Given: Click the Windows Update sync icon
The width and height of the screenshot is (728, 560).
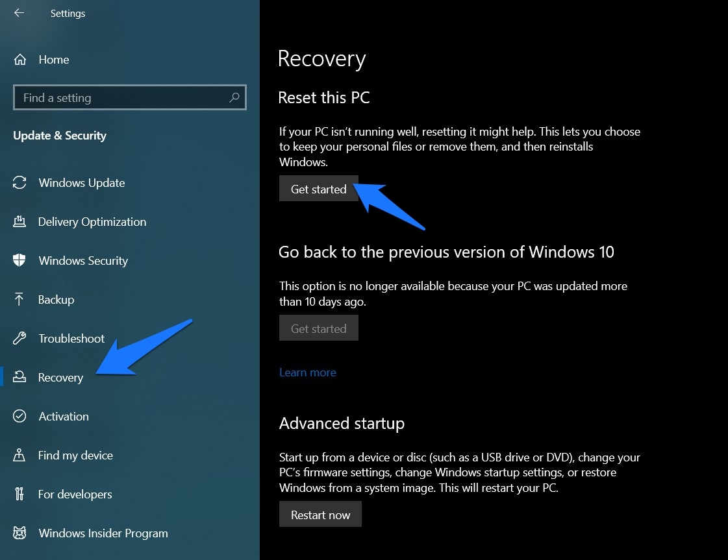Looking at the screenshot, I should click(x=19, y=183).
